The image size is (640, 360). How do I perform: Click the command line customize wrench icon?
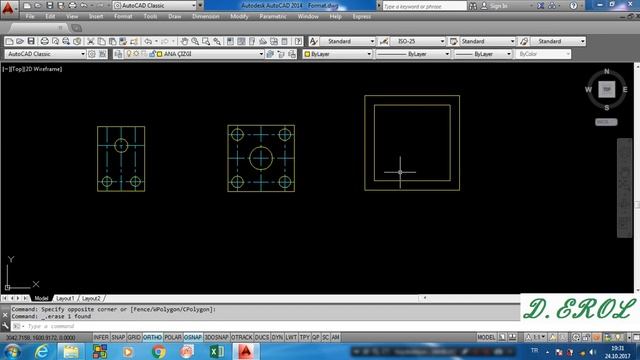click(5, 326)
